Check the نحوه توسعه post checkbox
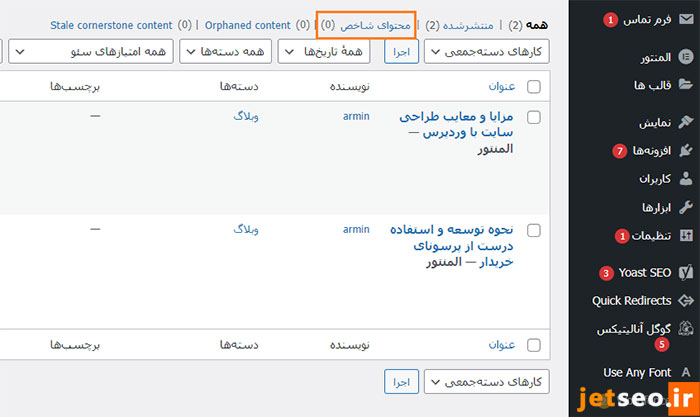Screen dimensions: 700x417 [533, 230]
